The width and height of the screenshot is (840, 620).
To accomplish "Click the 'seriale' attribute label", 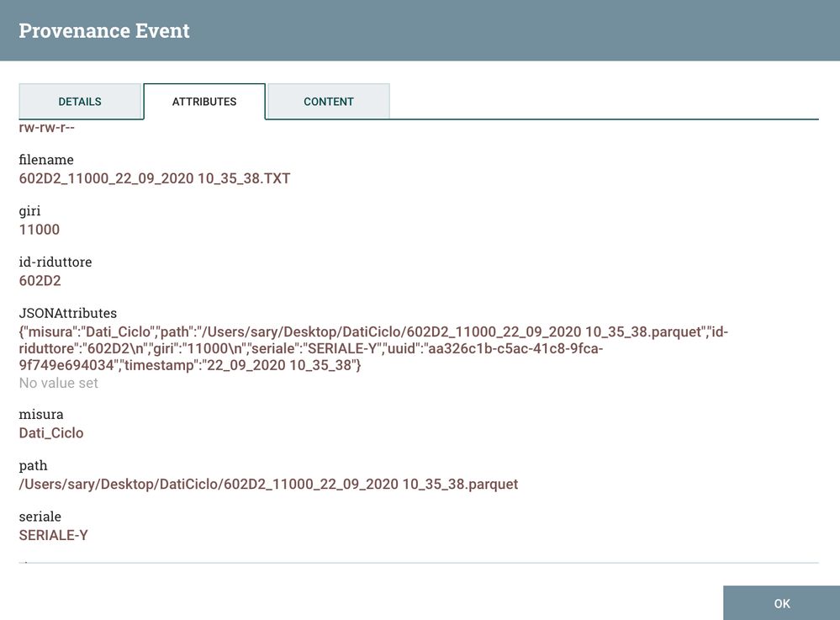I will pos(40,517).
